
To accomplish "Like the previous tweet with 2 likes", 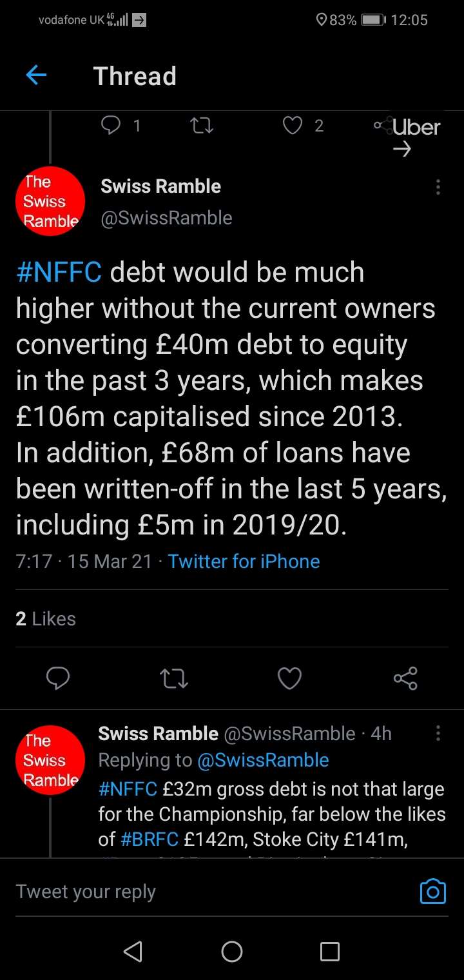I will click(x=293, y=125).
